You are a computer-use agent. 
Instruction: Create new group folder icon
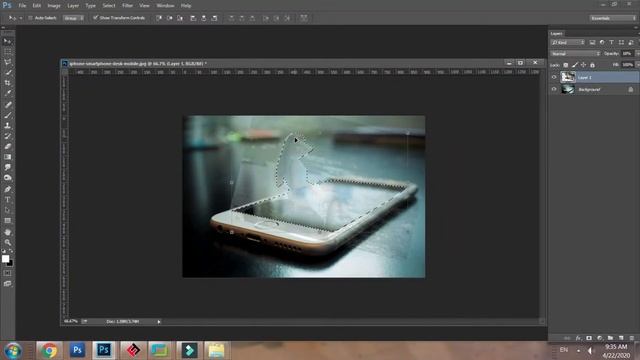pos(610,338)
